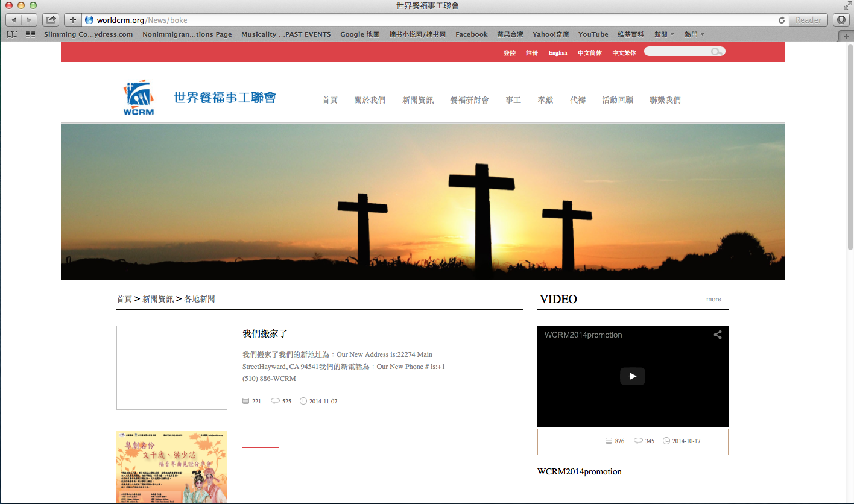
Task: Open the Musicality ...PAST EVENTS bookmark
Action: click(x=286, y=34)
